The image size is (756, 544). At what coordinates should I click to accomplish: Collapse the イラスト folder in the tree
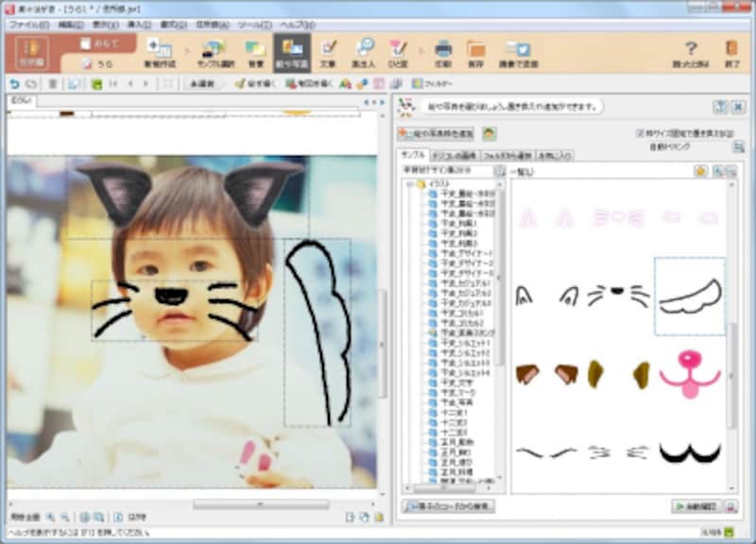point(409,184)
